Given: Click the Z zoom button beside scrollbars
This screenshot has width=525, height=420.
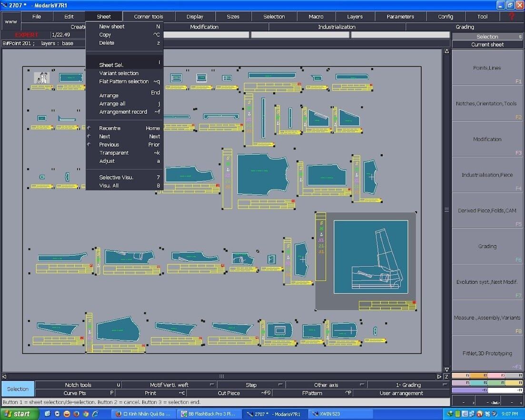Looking at the screenshot, I should tap(446, 377).
